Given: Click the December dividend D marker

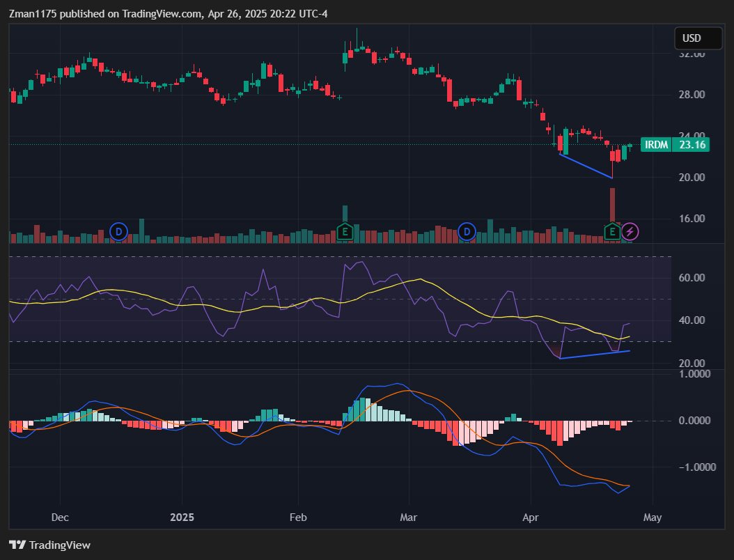Looking at the screenshot, I should click(118, 232).
